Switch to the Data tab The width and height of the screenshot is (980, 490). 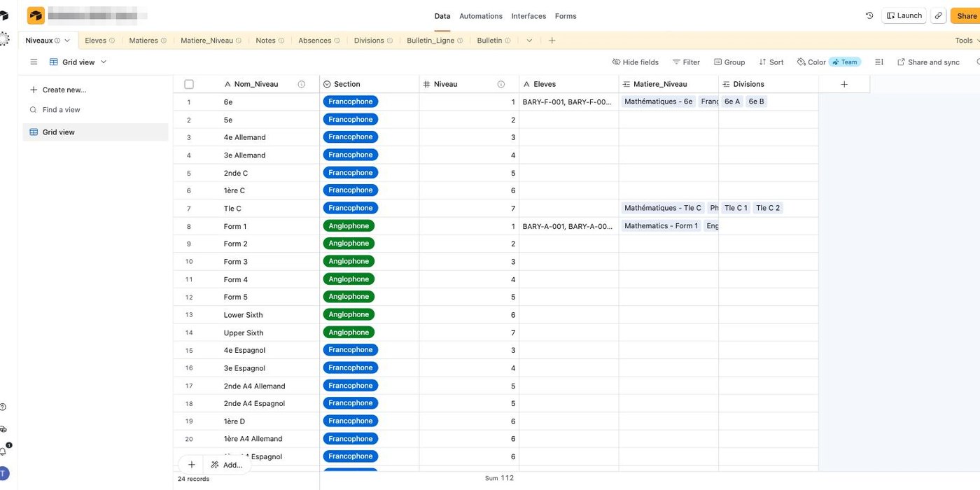click(442, 16)
